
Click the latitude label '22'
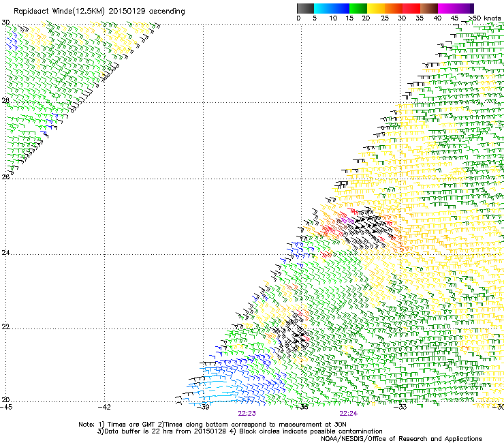coord(5,326)
